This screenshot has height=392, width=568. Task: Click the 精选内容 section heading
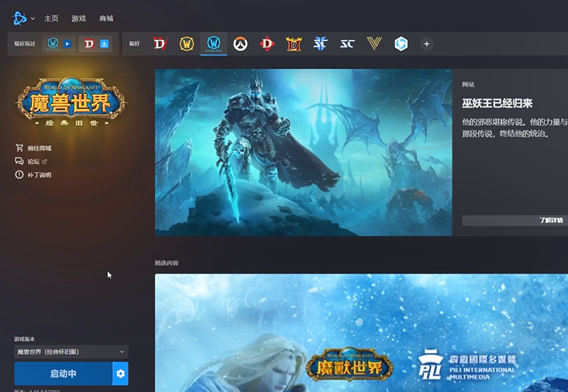pos(167,263)
